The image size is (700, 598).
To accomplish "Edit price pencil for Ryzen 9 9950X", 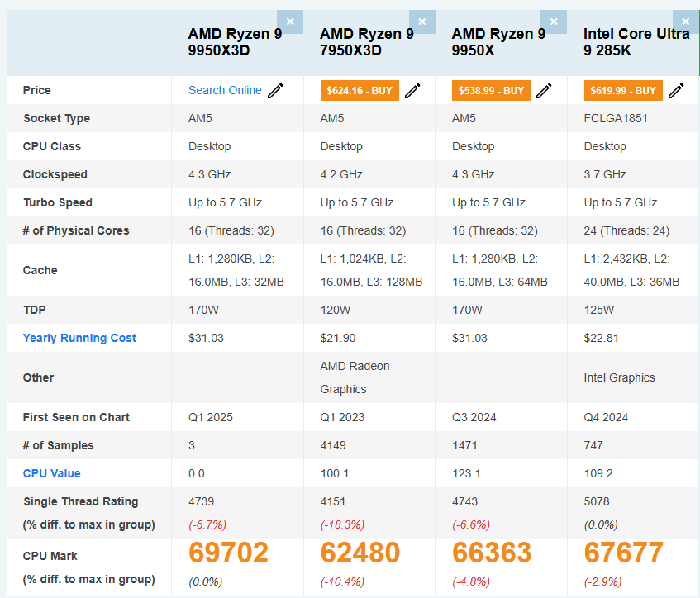I will click(544, 91).
